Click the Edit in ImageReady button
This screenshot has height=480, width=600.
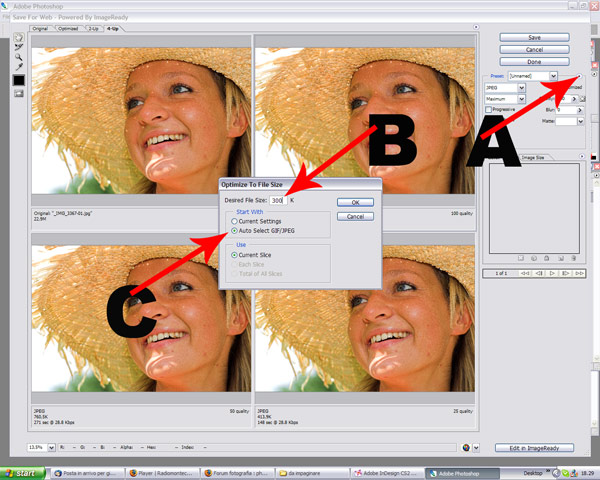click(534, 447)
